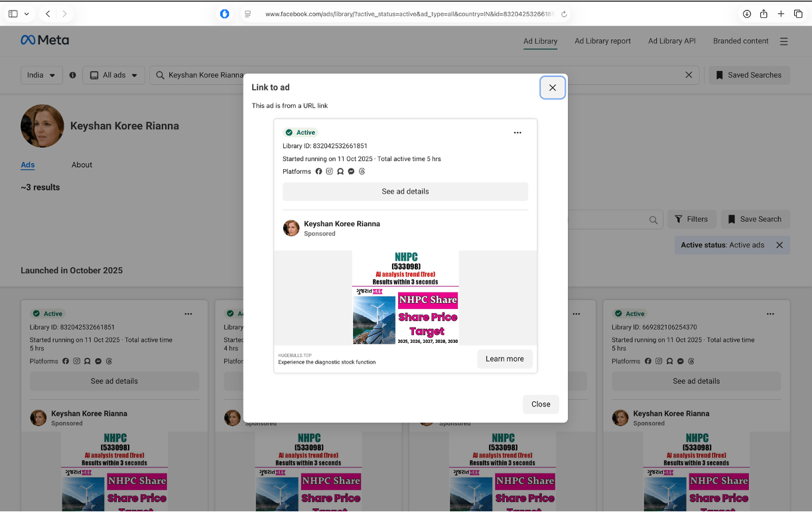Click the Learn more button on the ad
Viewport: 812px width, 512px height.
click(505, 359)
